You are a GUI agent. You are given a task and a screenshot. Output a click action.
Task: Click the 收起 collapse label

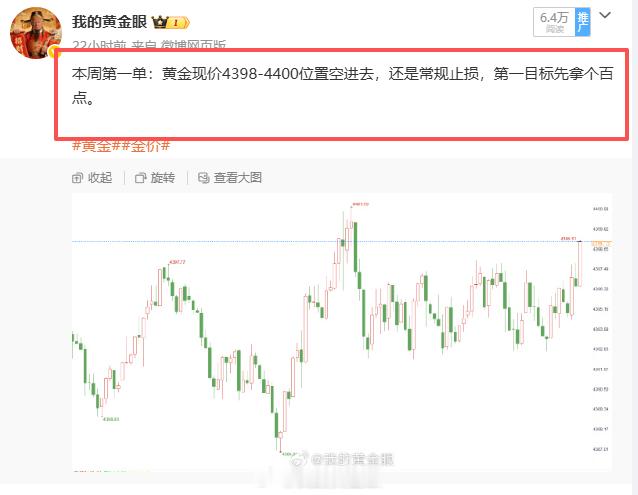click(x=100, y=178)
